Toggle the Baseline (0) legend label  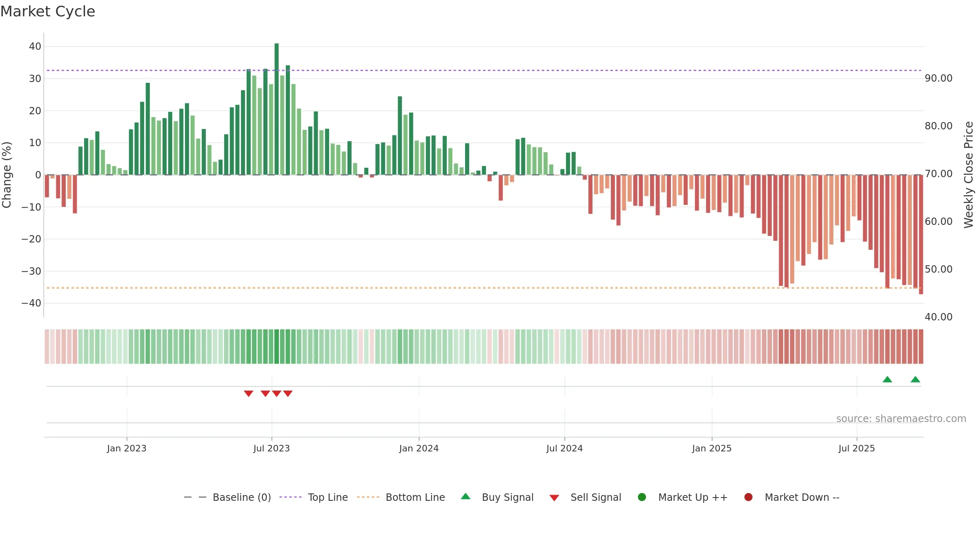[242, 497]
